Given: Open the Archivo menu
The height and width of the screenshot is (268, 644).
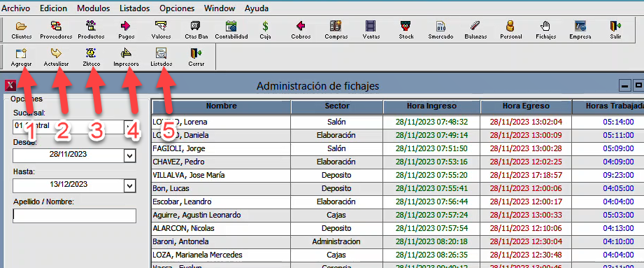Looking at the screenshot, I should pos(16,8).
